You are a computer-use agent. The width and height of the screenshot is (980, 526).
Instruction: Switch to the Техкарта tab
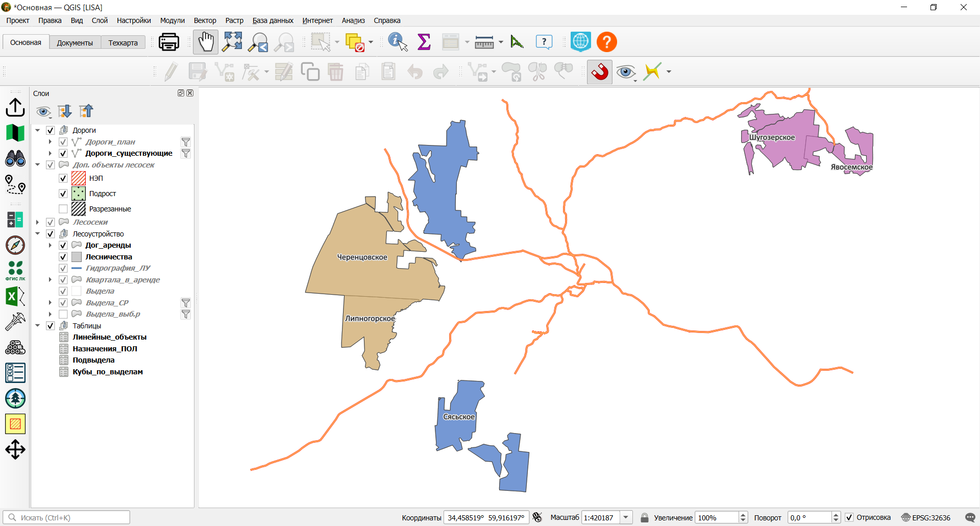123,42
